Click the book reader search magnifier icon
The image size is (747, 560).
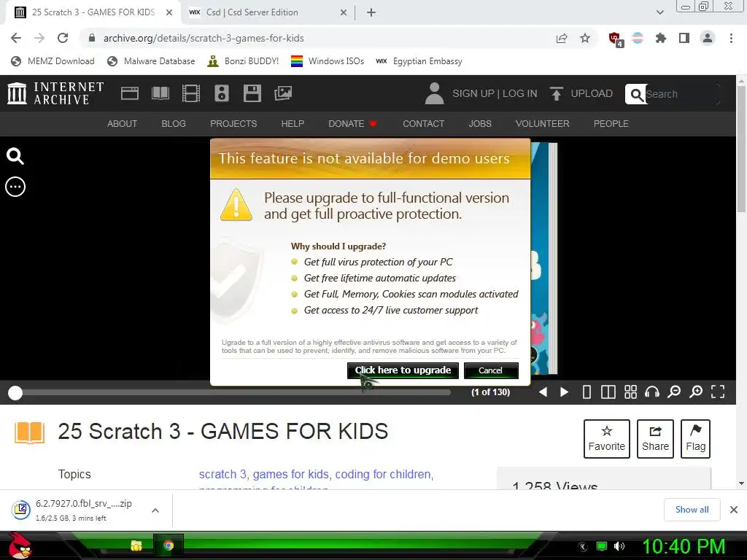15,156
